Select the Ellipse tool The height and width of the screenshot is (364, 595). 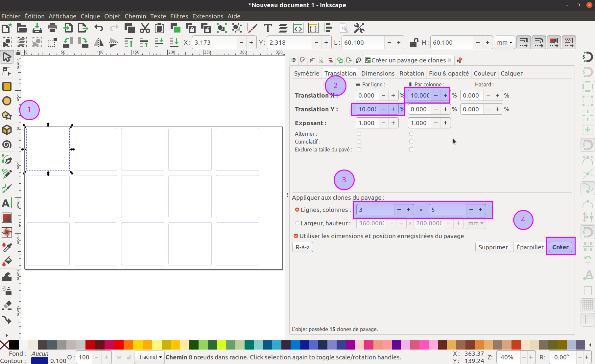7,101
